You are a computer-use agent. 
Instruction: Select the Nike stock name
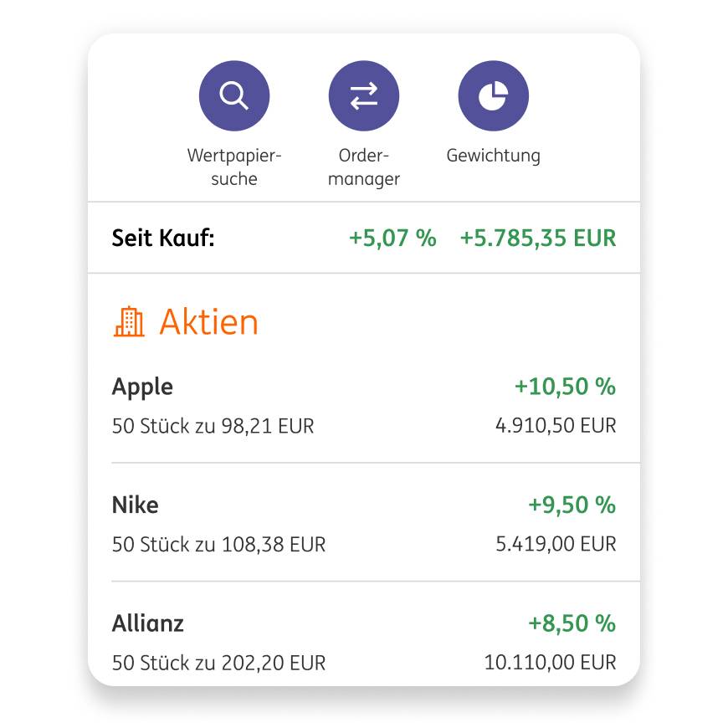click(135, 505)
